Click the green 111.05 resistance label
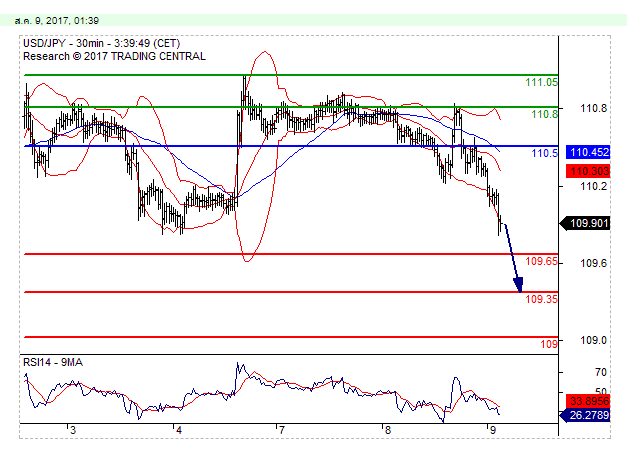Screen dimensions: 627x451 [541, 82]
